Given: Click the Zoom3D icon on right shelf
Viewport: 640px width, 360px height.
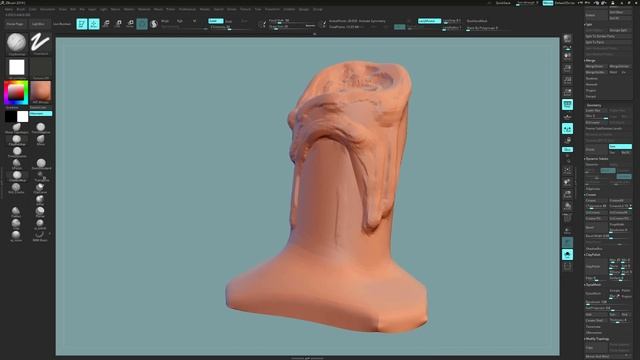Looking at the screenshot, I should pyautogui.click(x=567, y=194).
